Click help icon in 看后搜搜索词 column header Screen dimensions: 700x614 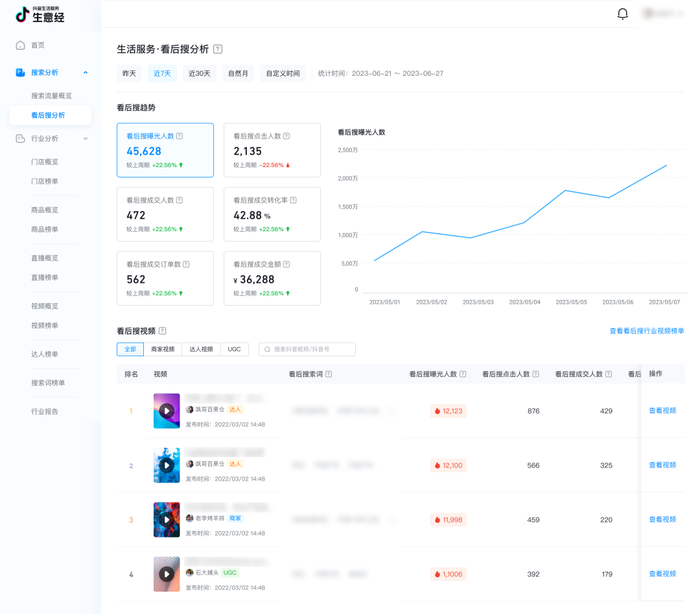[x=329, y=374]
